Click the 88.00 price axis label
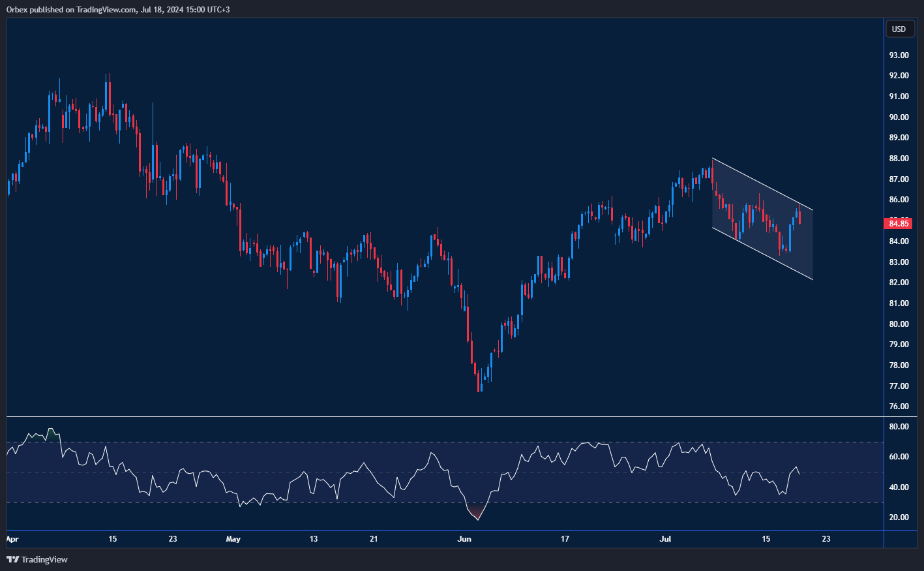Screen dimensions: 924x571 click(x=899, y=159)
